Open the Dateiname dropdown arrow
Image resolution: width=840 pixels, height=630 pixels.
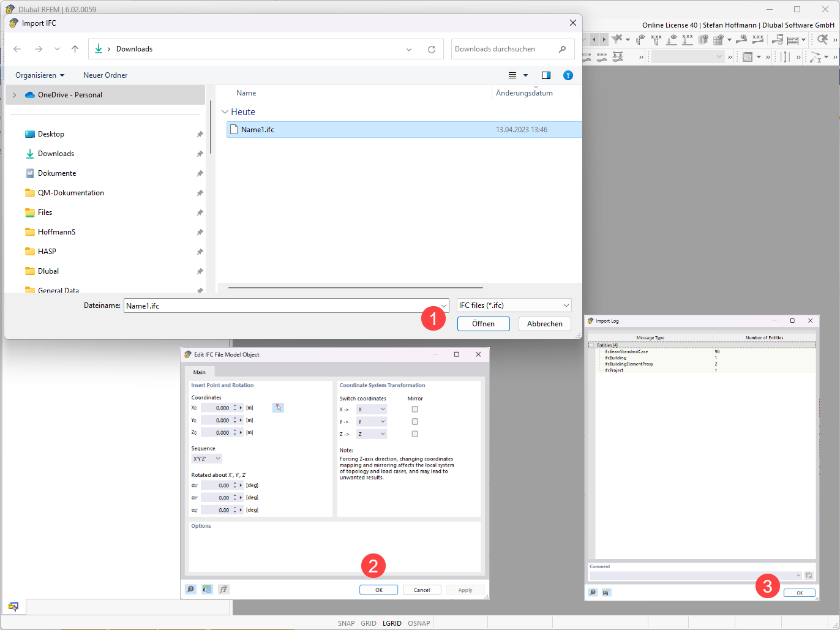pos(444,306)
